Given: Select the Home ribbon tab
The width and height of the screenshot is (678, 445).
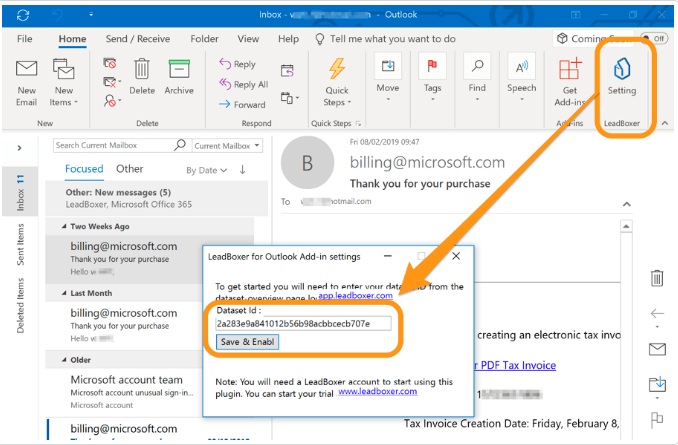Looking at the screenshot, I should pos(72,38).
